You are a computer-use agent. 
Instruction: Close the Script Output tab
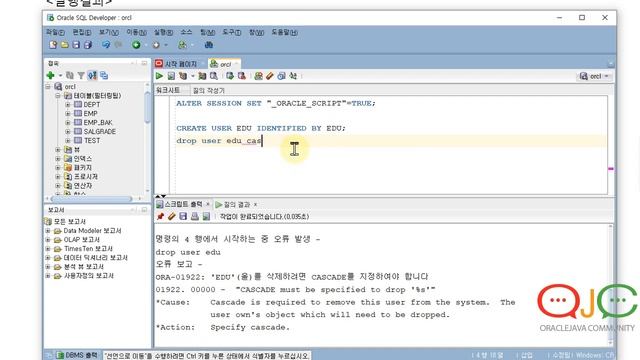click(208, 204)
